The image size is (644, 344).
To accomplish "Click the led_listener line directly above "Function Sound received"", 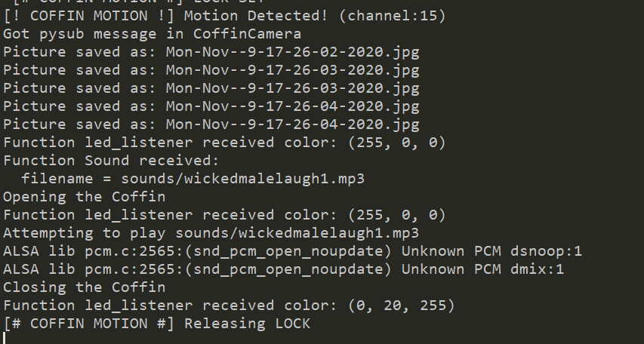I will click(224, 142).
